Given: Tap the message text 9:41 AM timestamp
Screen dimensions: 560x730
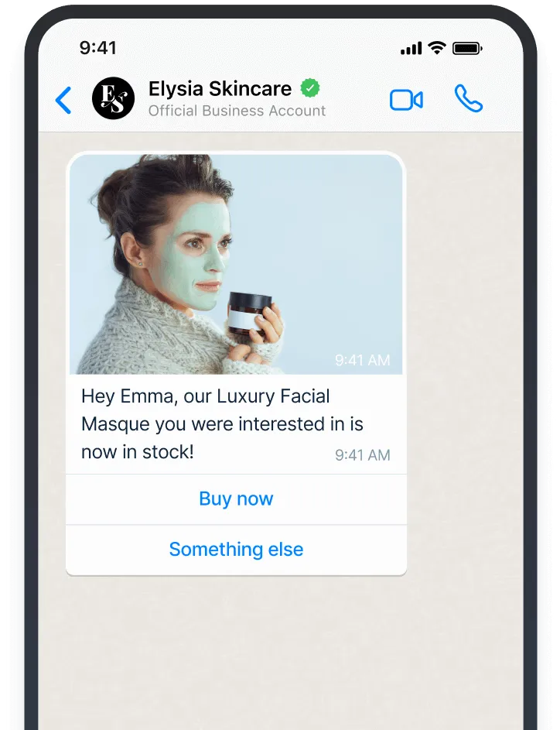Looking at the screenshot, I should pos(362,455).
